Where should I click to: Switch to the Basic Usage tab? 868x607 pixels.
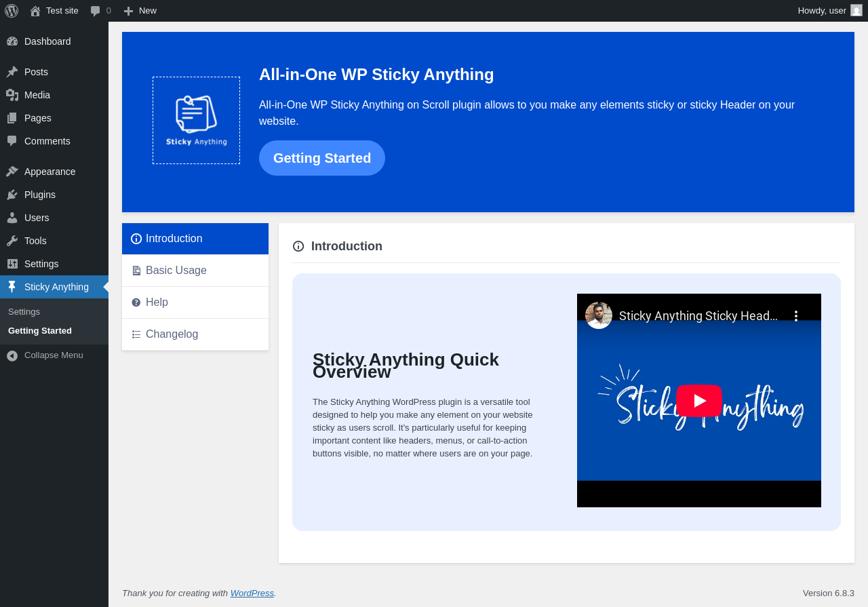(x=195, y=271)
